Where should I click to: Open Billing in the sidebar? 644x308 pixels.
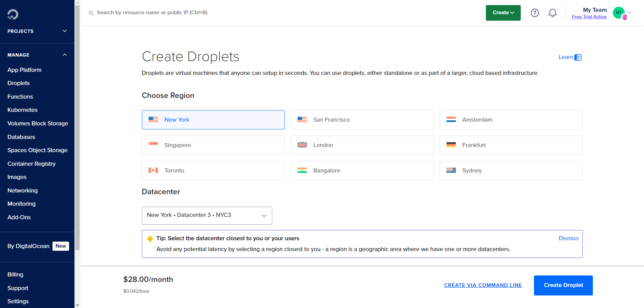coord(15,274)
